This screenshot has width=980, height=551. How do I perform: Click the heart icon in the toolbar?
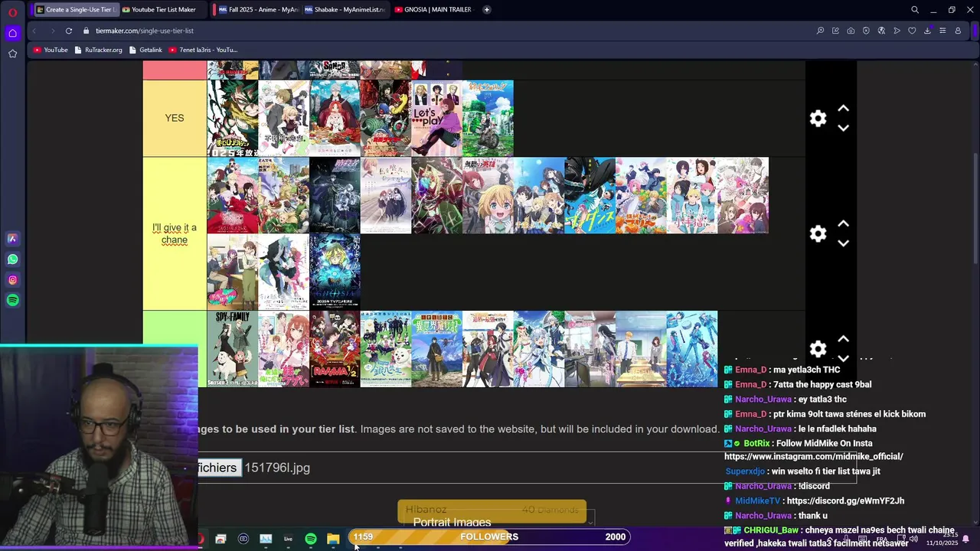(x=912, y=31)
